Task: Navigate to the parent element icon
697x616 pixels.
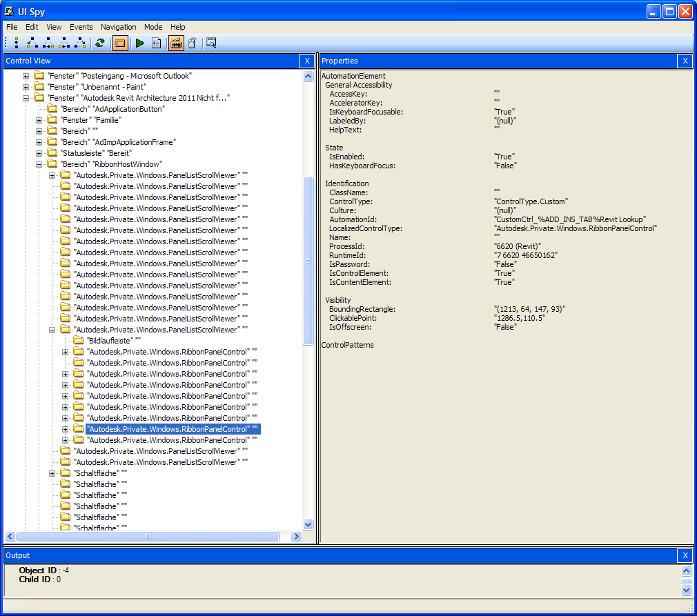Action: [x=17, y=43]
